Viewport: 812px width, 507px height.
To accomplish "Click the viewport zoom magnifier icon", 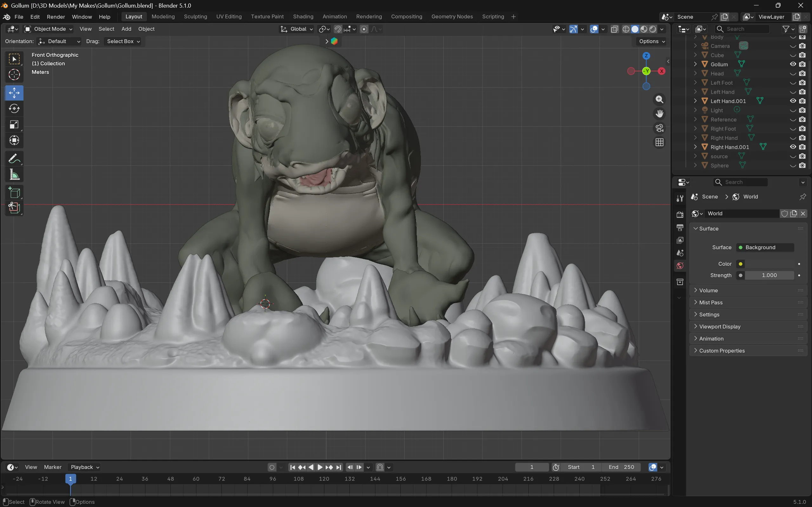I will tap(659, 99).
